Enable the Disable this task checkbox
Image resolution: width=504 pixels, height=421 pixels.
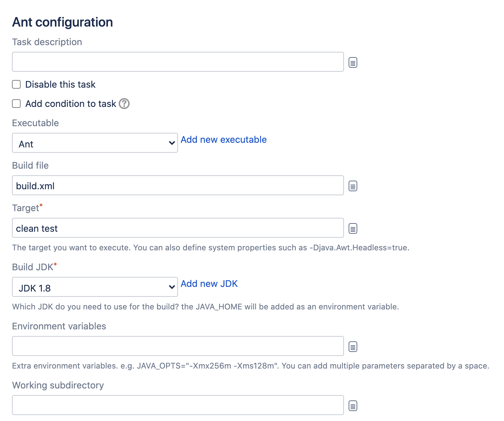click(x=16, y=84)
